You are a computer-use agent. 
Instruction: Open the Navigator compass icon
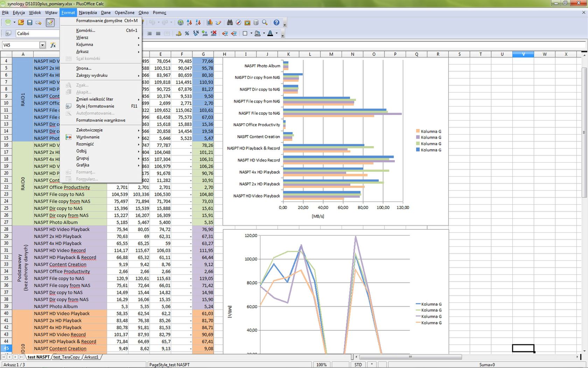[239, 22]
